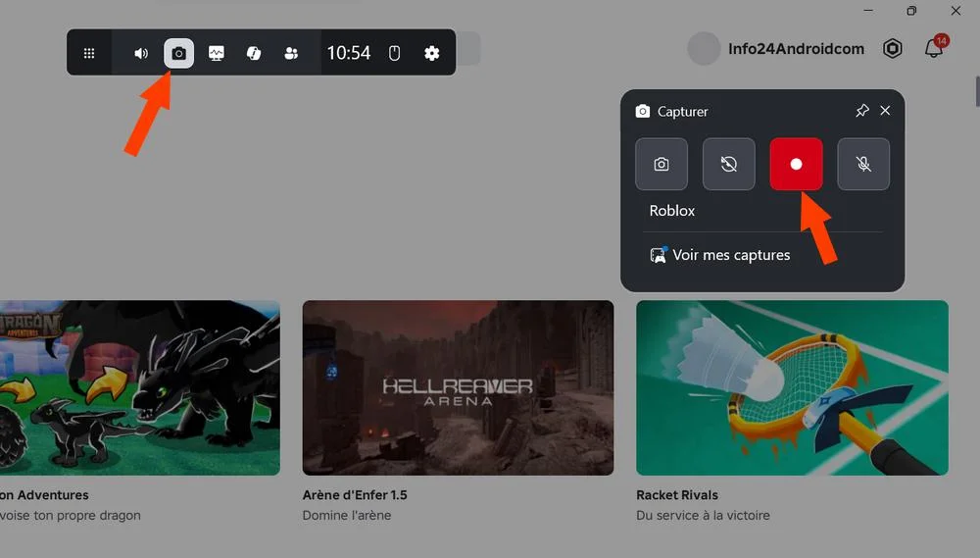The image size is (980, 558).
Task: Open the Copilot widget in Game Bar
Action: [x=254, y=53]
